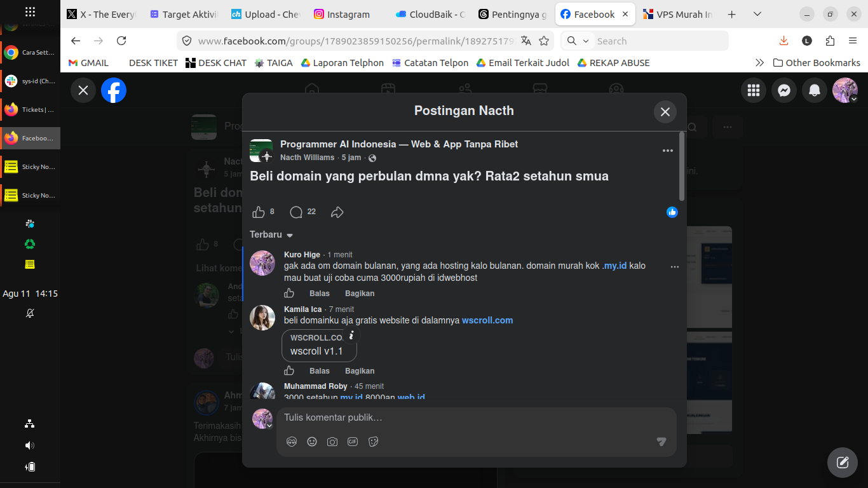Open DESK CHAT bookmark

point(216,63)
